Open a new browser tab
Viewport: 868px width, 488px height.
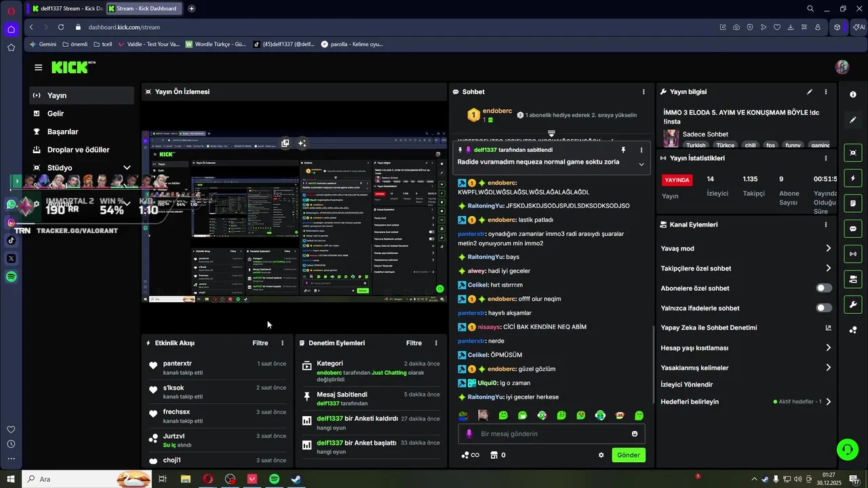191,9
